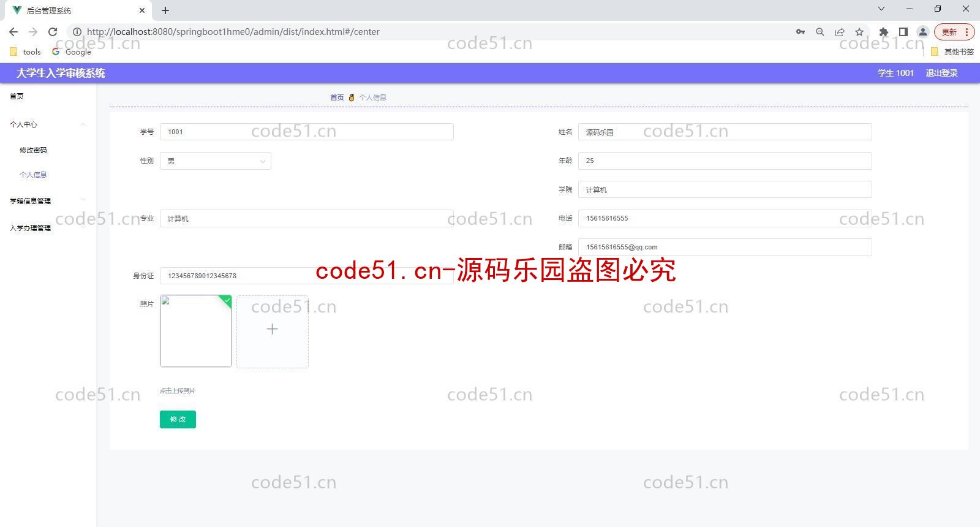The height and width of the screenshot is (527, 980).
Task: Open the tab search chevron
Action: [881, 9]
